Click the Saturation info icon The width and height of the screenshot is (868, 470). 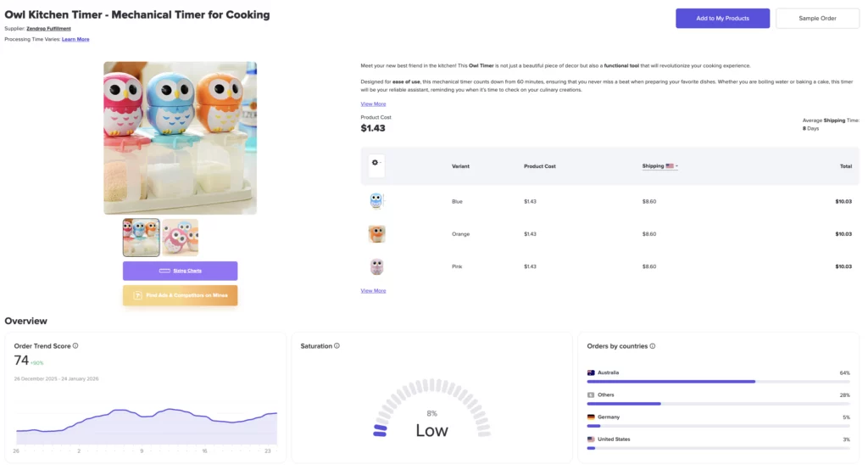point(337,346)
